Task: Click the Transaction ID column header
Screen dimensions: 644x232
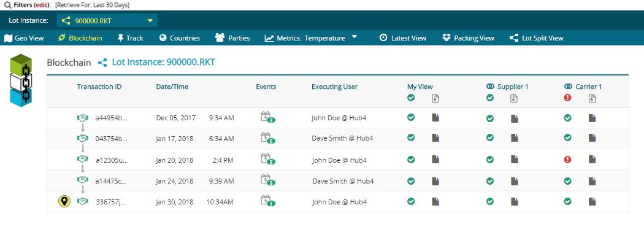Action: [99, 87]
